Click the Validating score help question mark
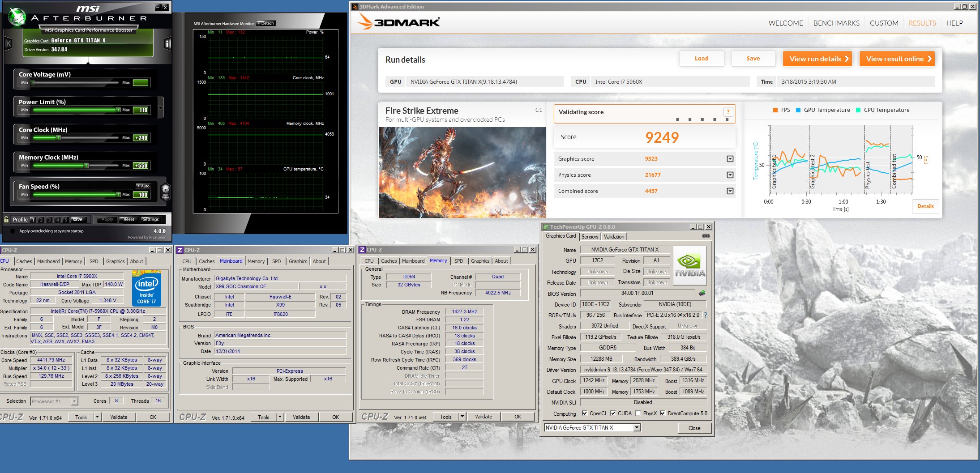The width and height of the screenshot is (980, 473). [x=728, y=112]
